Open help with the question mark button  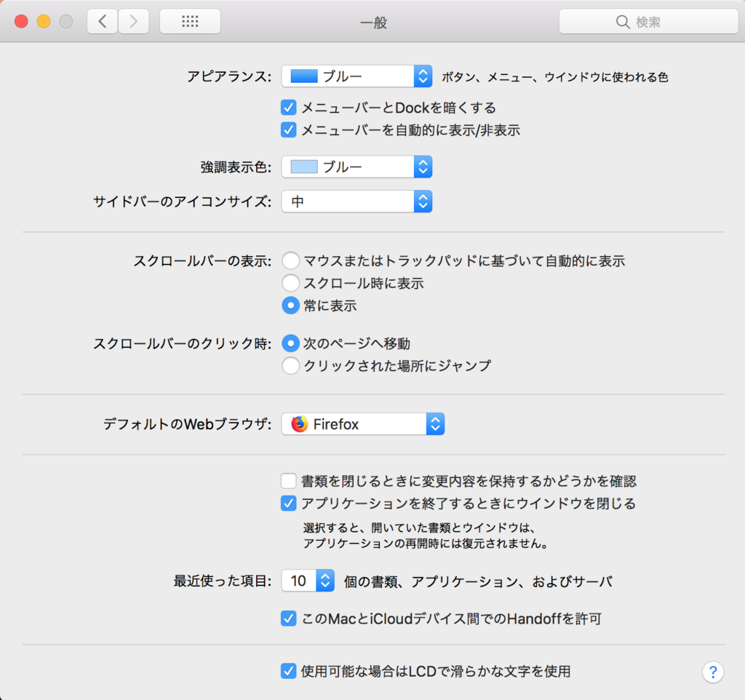(x=713, y=672)
